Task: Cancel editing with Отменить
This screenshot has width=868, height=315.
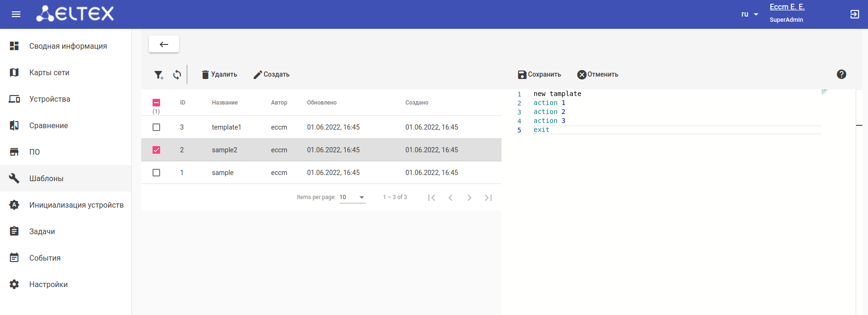Action: point(598,74)
